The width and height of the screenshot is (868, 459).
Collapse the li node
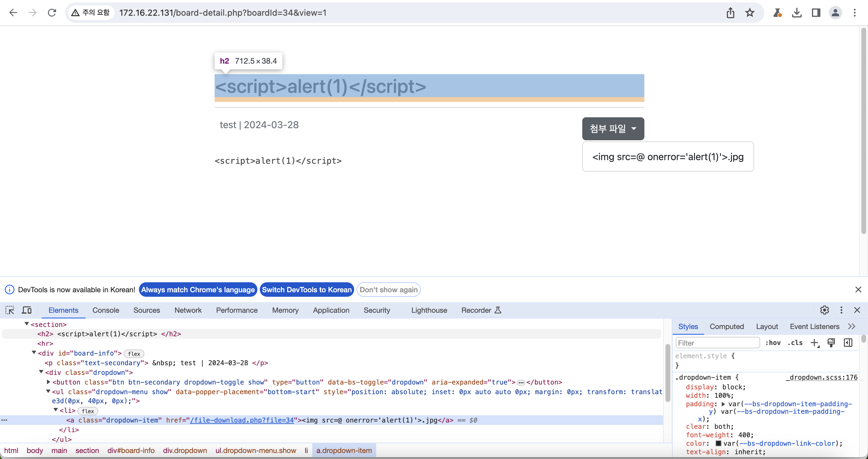tap(56, 410)
